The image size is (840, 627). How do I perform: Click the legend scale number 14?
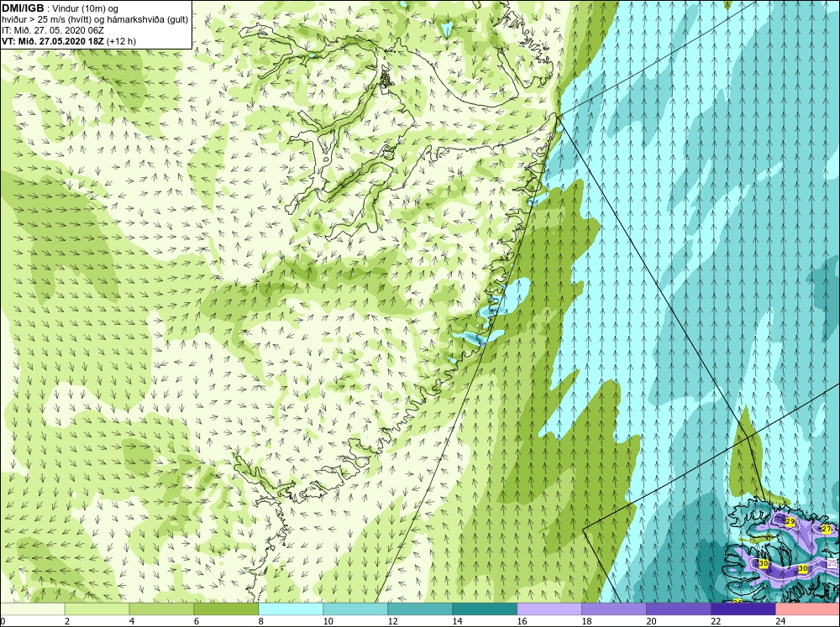coord(457,621)
